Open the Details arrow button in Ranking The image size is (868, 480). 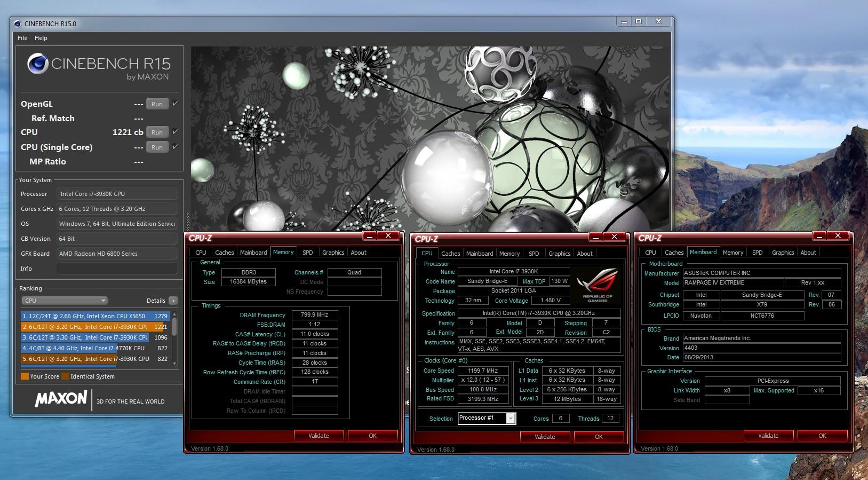coord(173,301)
